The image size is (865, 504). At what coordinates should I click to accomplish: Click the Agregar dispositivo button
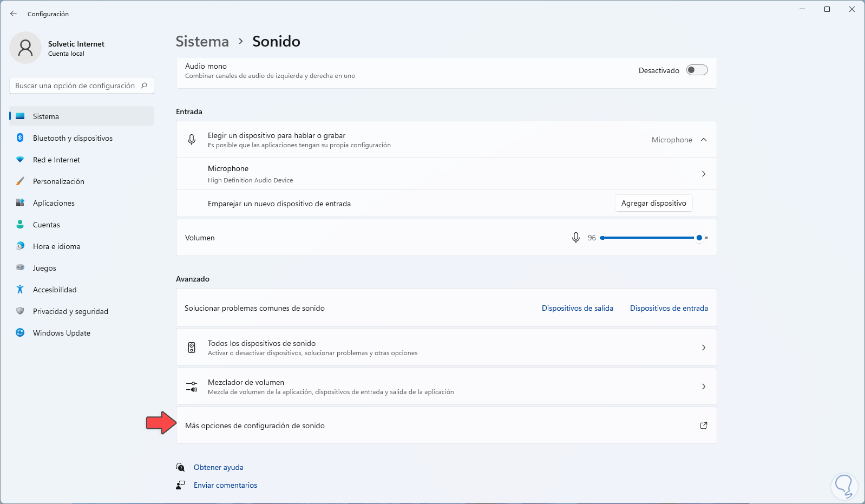point(653,204)
